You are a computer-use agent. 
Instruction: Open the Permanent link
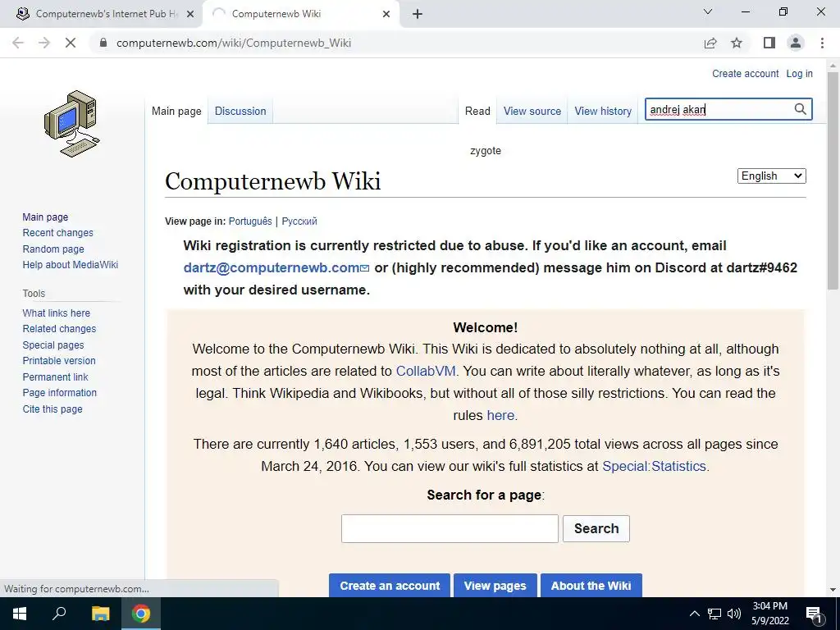55,377
